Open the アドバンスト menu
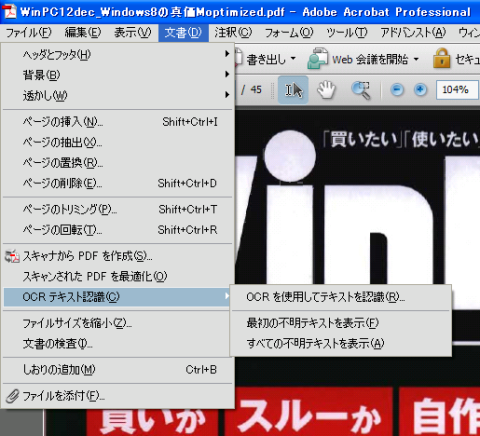This screenshot has width=480, height=436. click(413, 33)
